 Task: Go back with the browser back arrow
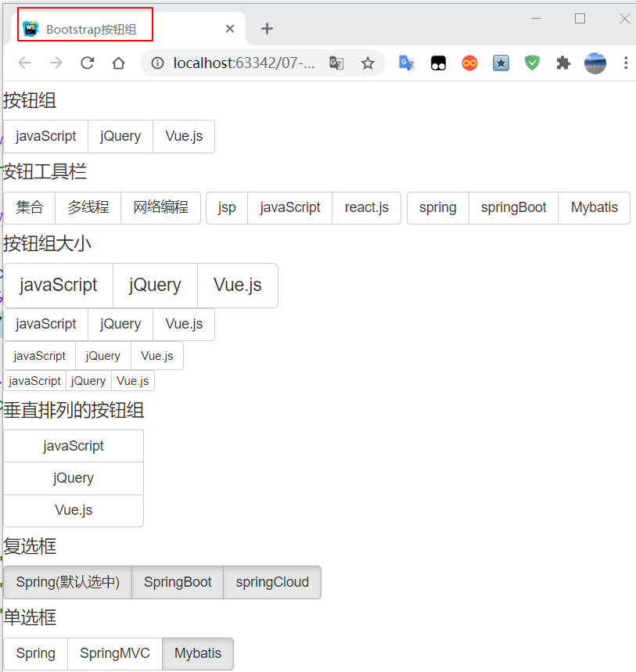[x=25, y=63]
